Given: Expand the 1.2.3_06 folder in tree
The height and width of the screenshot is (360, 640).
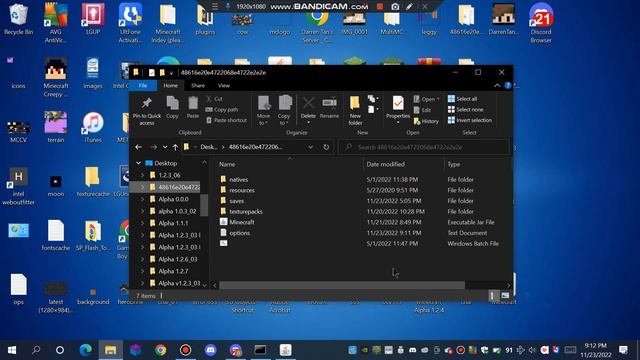Looking at the screenshot, I should (142, 175).
